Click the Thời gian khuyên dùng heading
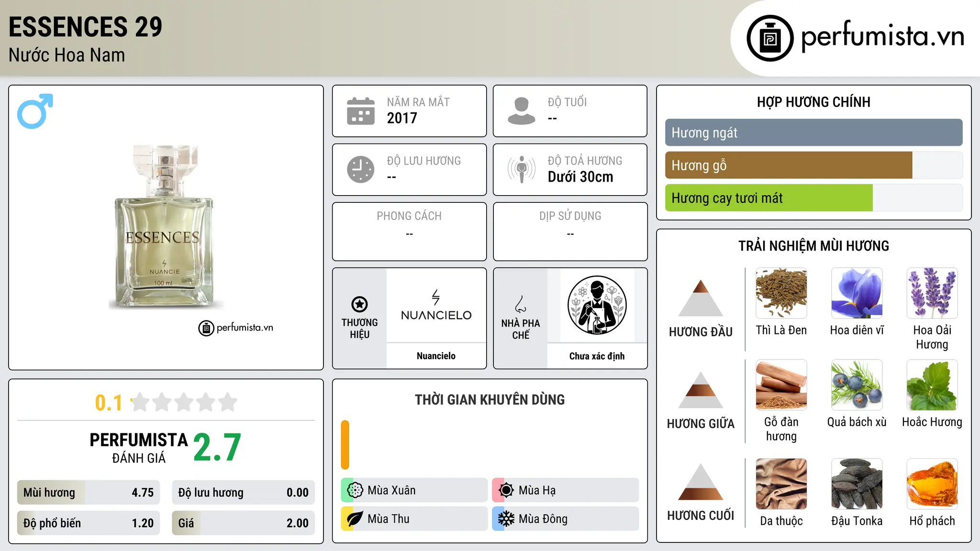The width and height of the screenshot is (980, 551). 490,399
